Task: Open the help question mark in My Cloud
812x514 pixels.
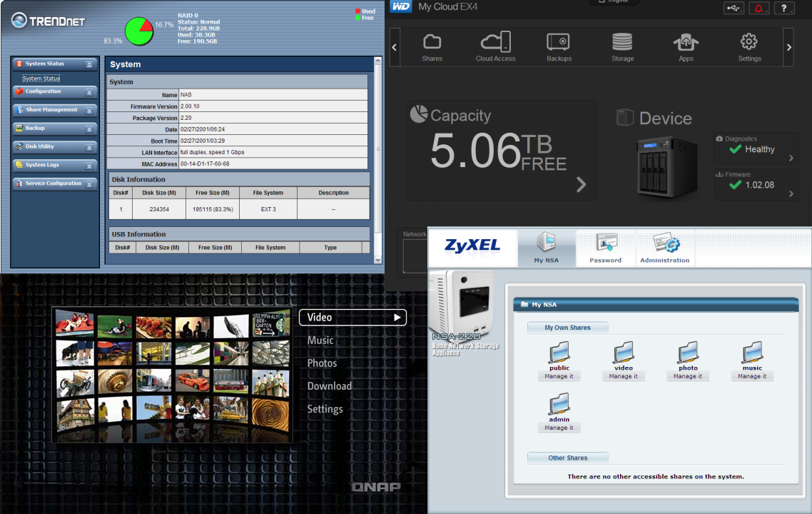Action: pos(784,8)
